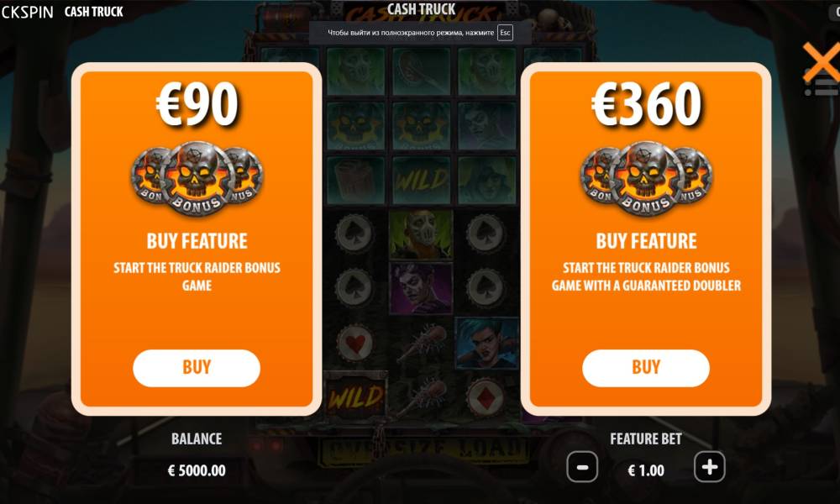Click the CASH TRUCK title in top bar
The height and width of the screenshot is (504, 840).
pyautogui.click(x=94, y=12)
